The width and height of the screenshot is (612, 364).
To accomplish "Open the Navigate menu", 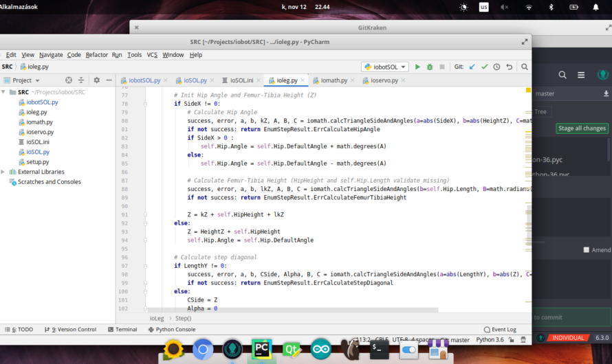I will coord(51,55).
